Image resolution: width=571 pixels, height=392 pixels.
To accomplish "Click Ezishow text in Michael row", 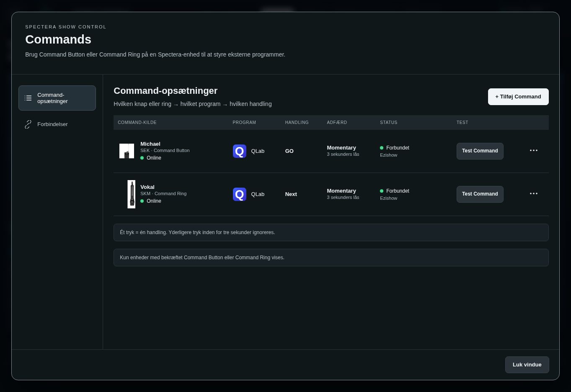I will [389, 155].
